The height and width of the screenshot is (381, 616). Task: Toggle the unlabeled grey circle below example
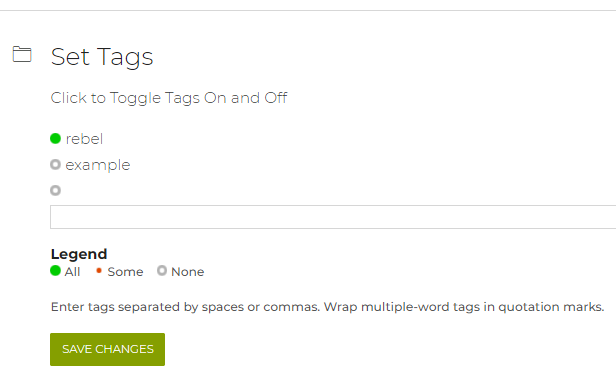(x=55, y=190)
